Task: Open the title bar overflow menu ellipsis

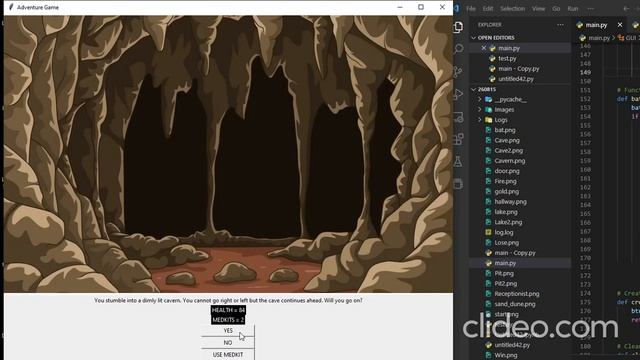Action: pyautogui.click(x=591, y=9)
